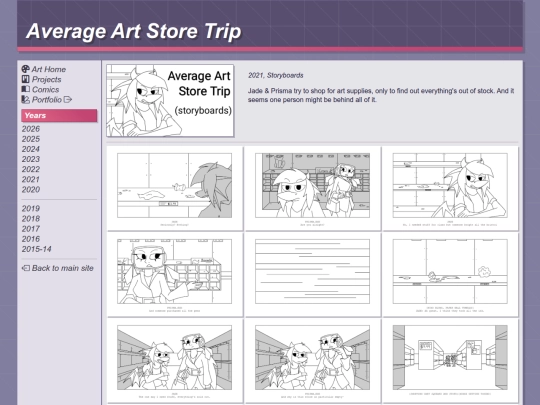Browse art from year 2025
Viewport: 540px width, 405px height.
click(x=31, y=139)
